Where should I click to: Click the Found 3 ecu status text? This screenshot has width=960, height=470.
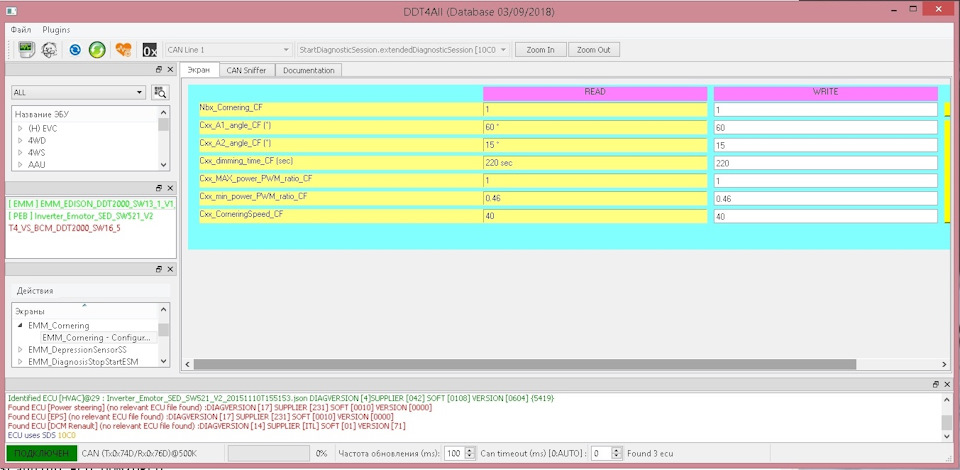[650, 453]
